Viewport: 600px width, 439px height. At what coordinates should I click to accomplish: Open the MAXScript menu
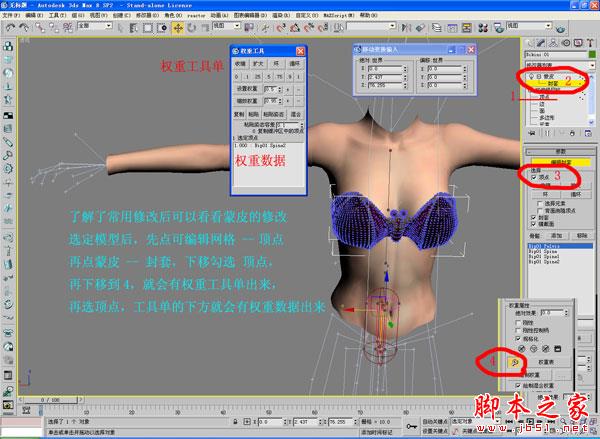click(x=339, y=15)
